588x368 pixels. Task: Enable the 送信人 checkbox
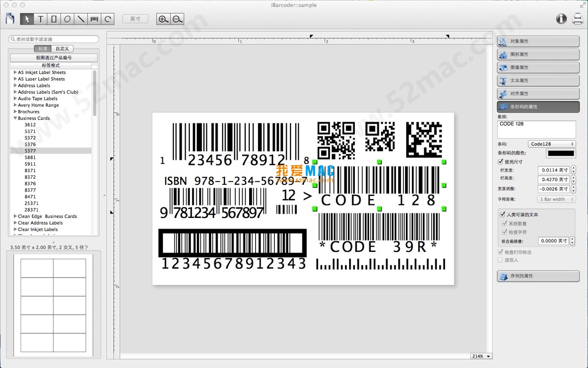tap(500, 260)
